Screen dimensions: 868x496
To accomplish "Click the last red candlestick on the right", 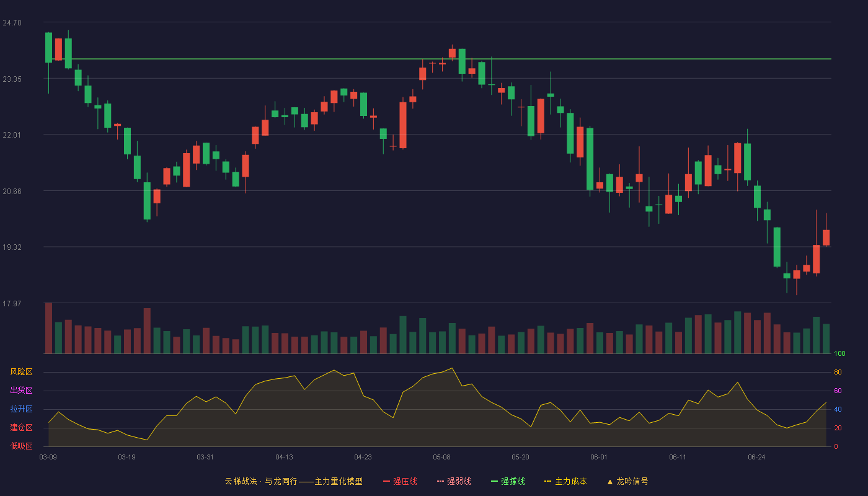I will click(826, 237).
